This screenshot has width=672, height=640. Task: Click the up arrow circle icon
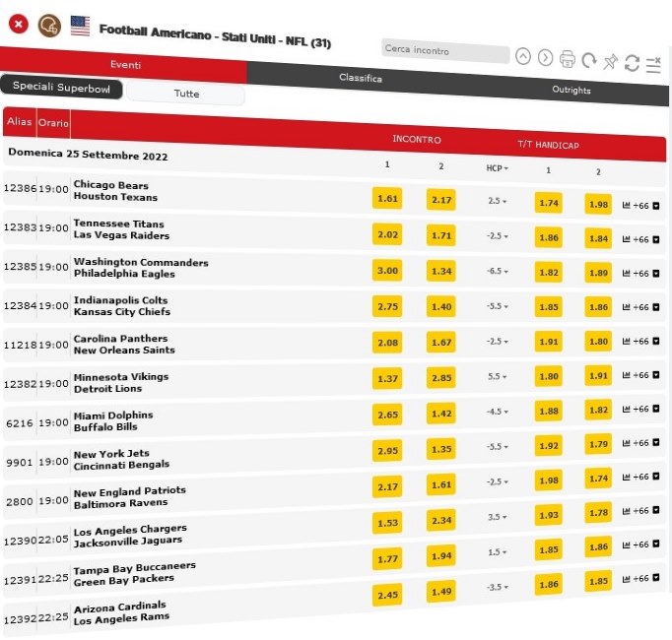click(x=523, y=56)
